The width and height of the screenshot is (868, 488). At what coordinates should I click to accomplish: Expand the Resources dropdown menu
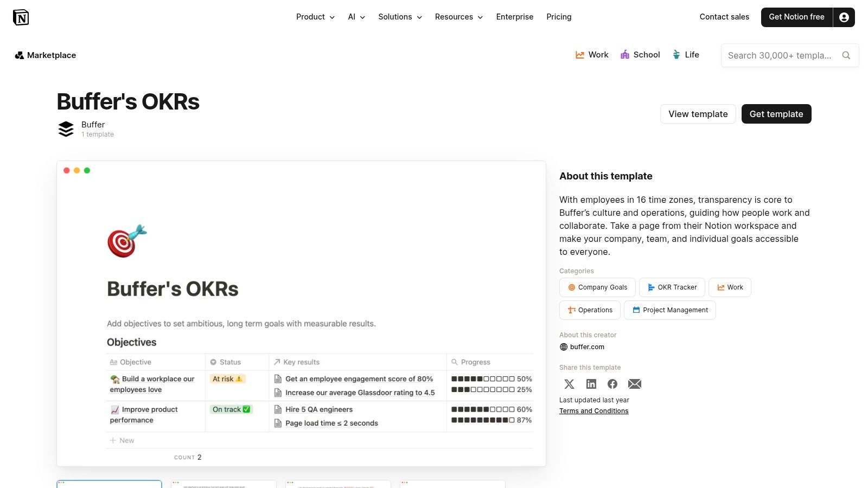(x=459, y=17)
